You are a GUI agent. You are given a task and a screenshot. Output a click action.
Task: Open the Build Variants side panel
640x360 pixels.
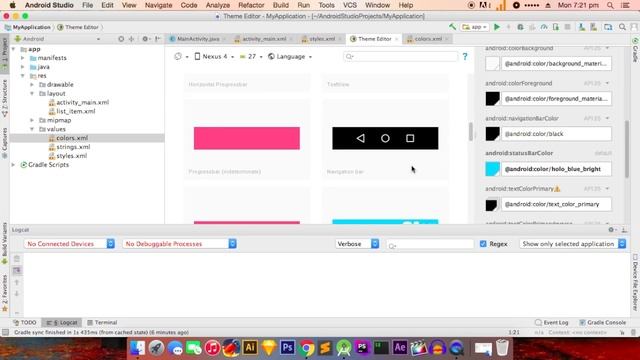pyautogui.click(x=4, y=243)
